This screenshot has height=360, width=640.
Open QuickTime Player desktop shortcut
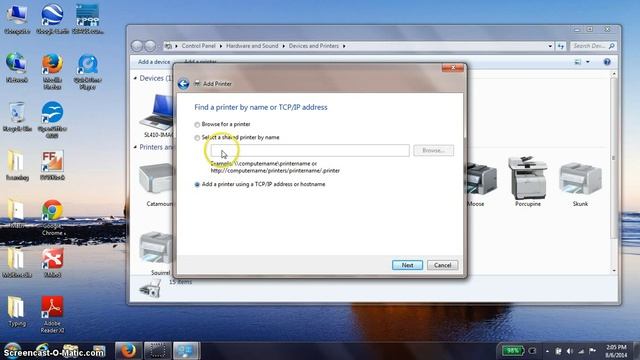(x=87, y=71)
